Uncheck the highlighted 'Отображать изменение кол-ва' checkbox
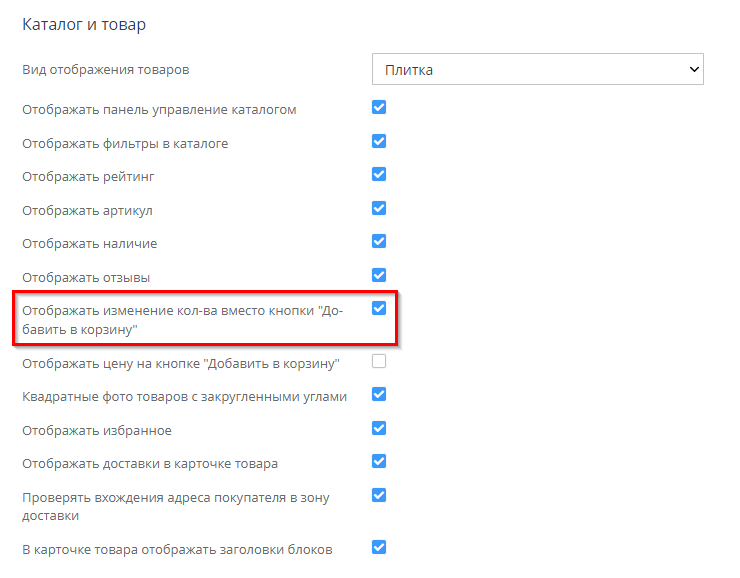Screen dimensions: 740x578 pos(379,308)
